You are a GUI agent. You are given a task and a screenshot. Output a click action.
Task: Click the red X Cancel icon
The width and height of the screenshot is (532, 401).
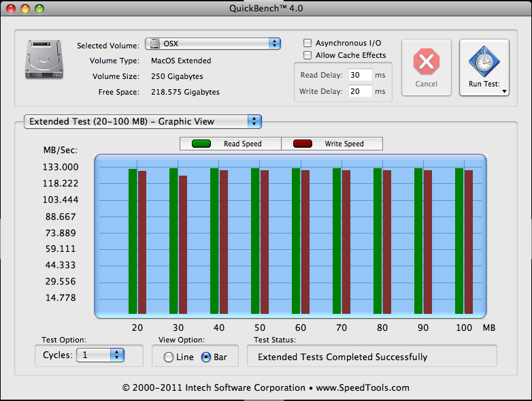pyautogui.click(x=427, y=61)
